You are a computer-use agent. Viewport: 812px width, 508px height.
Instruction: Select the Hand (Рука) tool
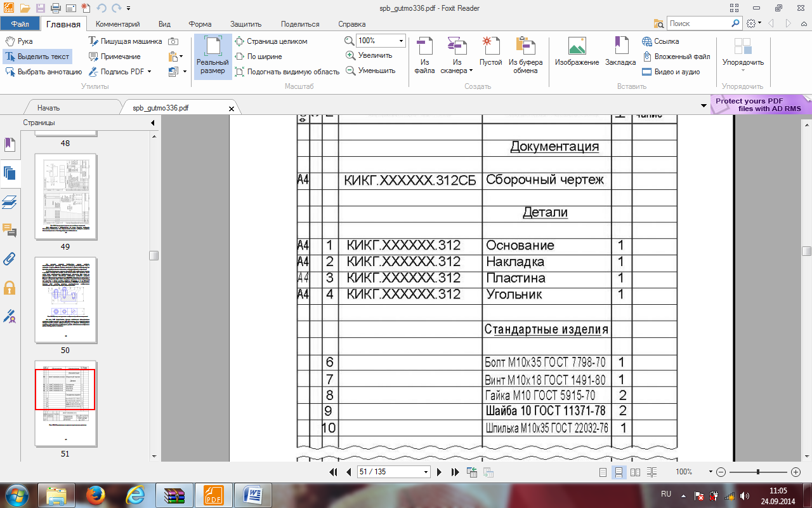18,41
